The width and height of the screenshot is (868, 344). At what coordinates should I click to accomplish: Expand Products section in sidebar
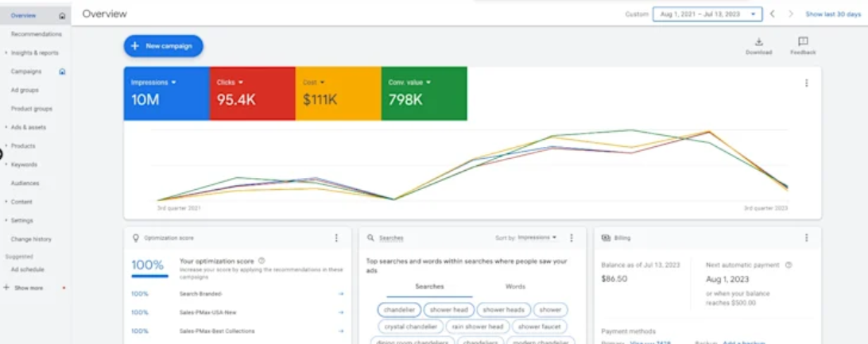coord(6,146)
